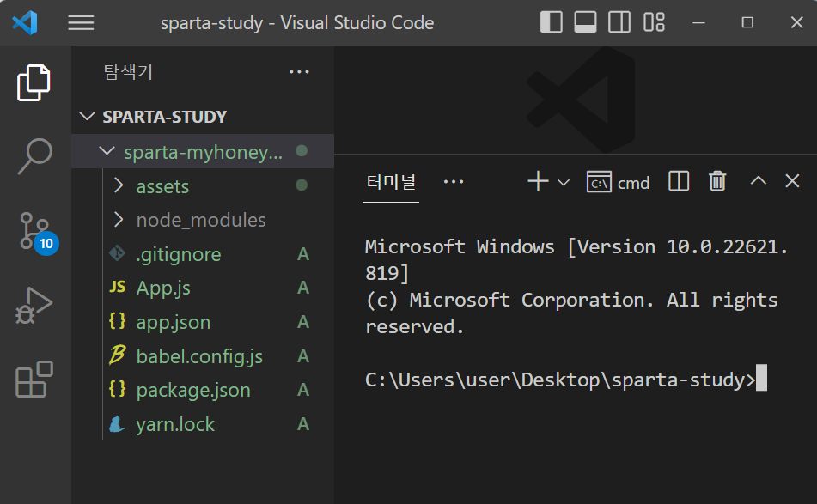
Task: Open the terminal launch profile dropdown
Action: click(x=564, y=183)
